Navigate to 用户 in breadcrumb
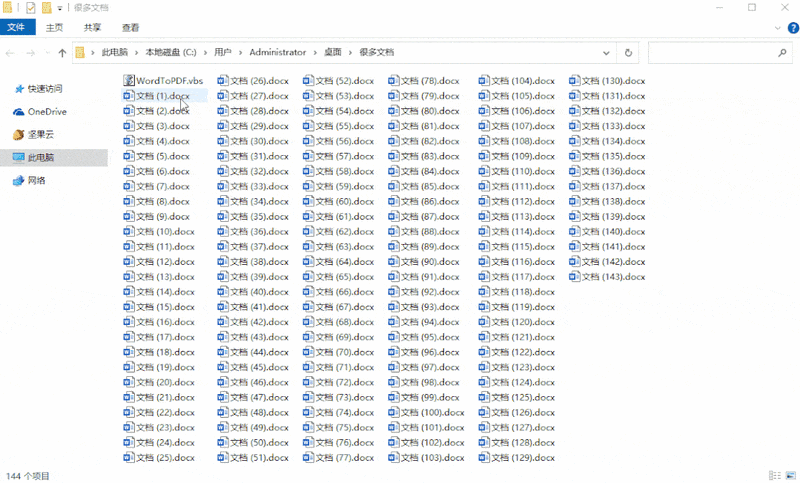The height and width of the screenshot is (483, 800). pos(222,53)
